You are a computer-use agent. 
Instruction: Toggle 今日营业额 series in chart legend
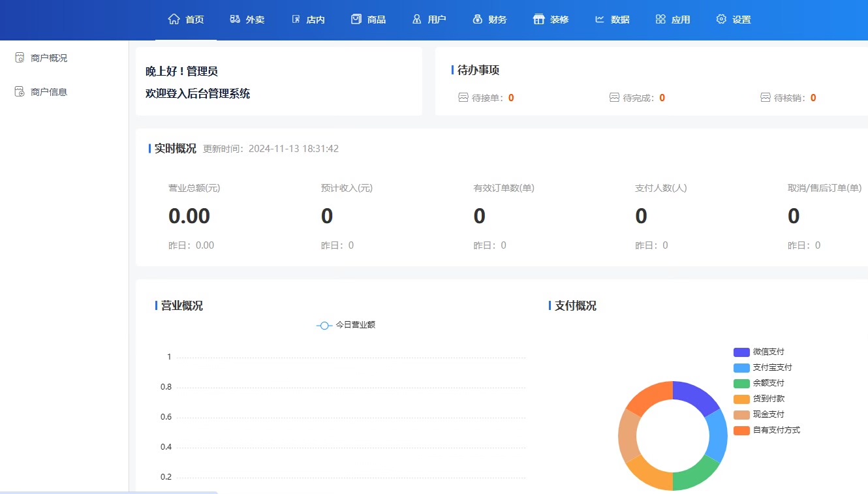click(x=346, y=325)
